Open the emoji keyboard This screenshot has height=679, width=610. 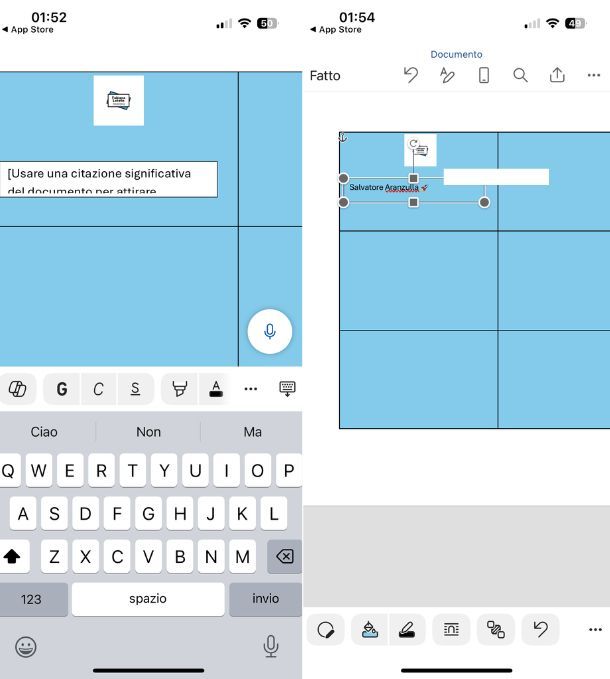coord(26,647)
